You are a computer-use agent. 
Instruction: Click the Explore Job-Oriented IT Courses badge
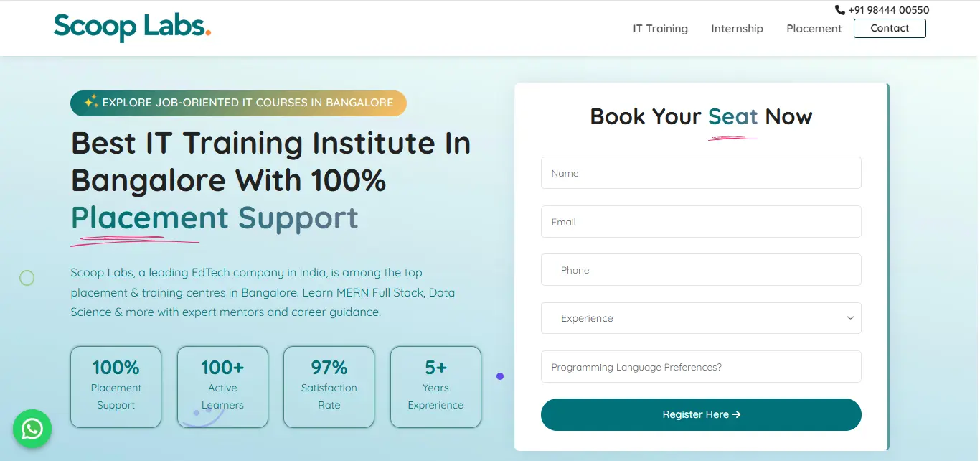tap(237, 103)
